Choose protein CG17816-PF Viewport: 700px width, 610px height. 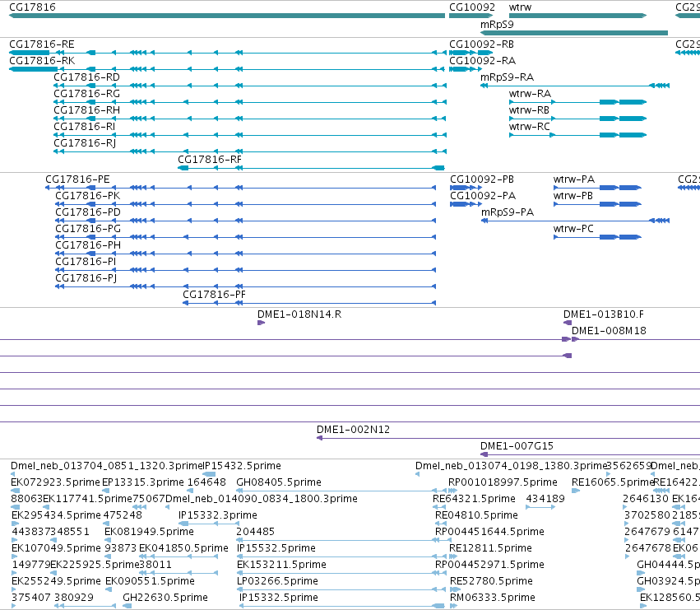click(215, 295)
